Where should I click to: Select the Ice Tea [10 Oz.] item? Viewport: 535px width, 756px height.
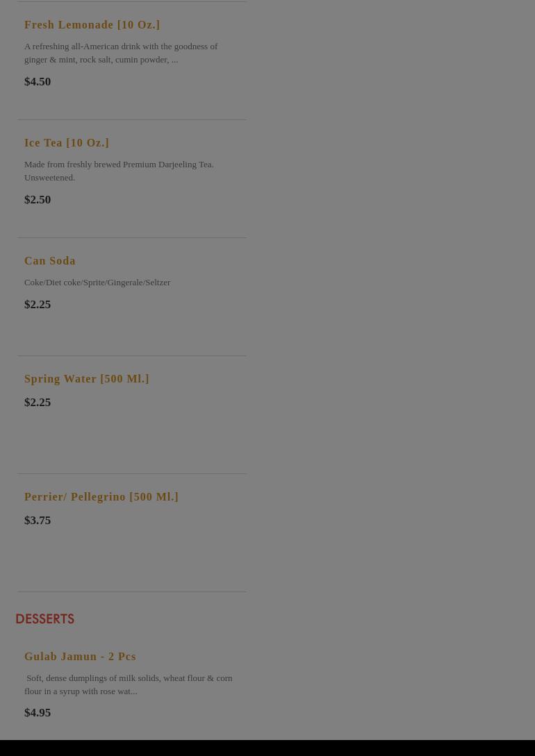point(67,143)
